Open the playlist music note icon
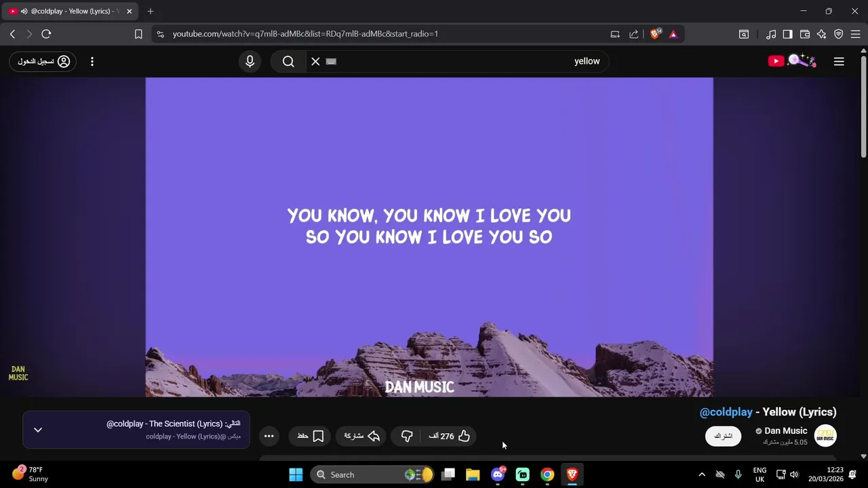 (x=771, y=34)
